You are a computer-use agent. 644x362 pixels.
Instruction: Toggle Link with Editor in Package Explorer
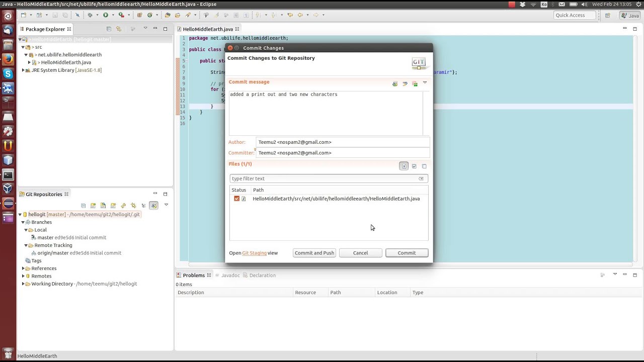coord(119,29)
